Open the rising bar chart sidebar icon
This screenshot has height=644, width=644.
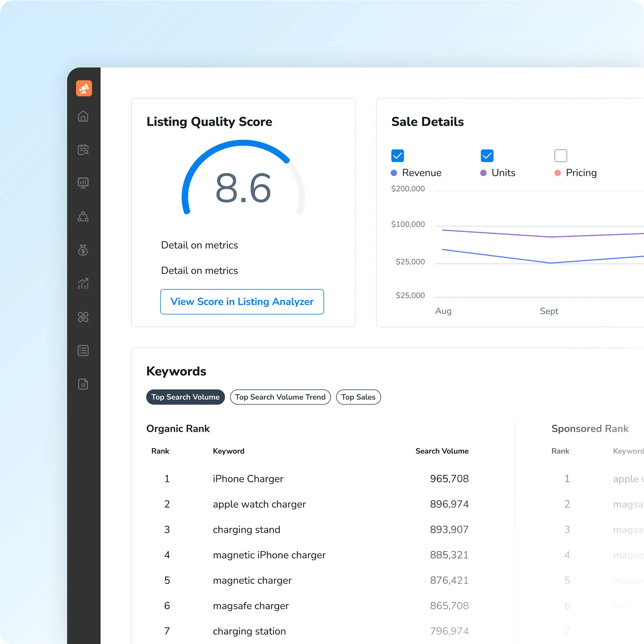point(83,284)
